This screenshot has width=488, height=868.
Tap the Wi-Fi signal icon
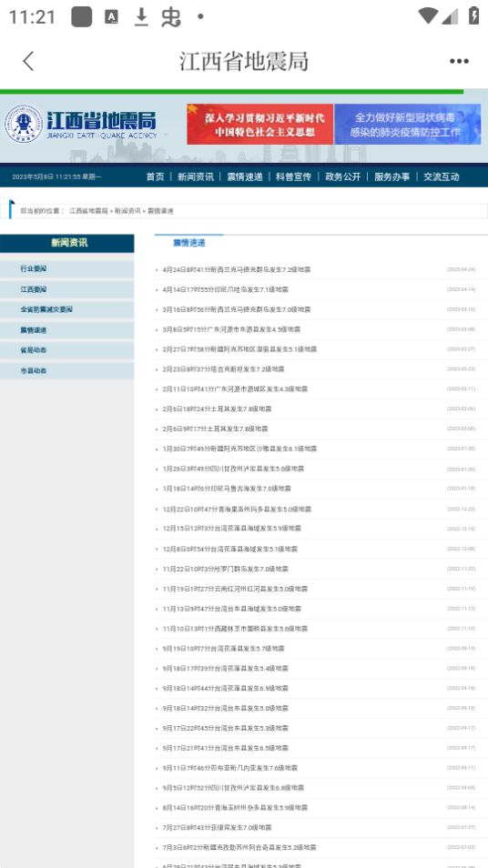coord(428,16)
